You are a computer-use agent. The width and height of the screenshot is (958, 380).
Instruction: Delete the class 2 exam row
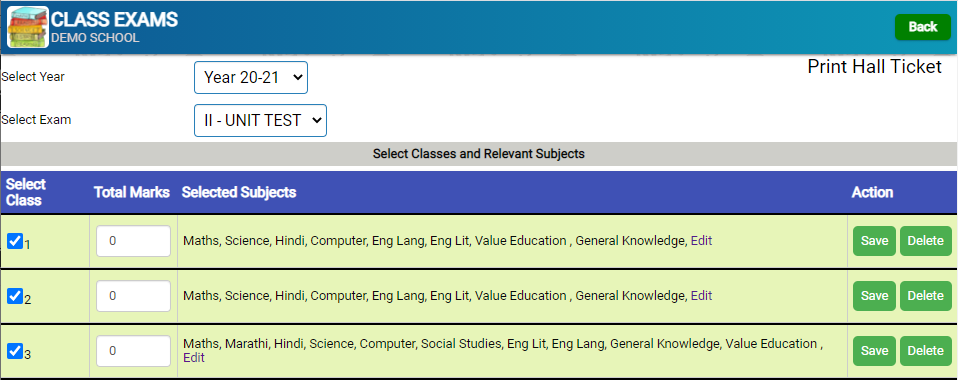point(926,296)
